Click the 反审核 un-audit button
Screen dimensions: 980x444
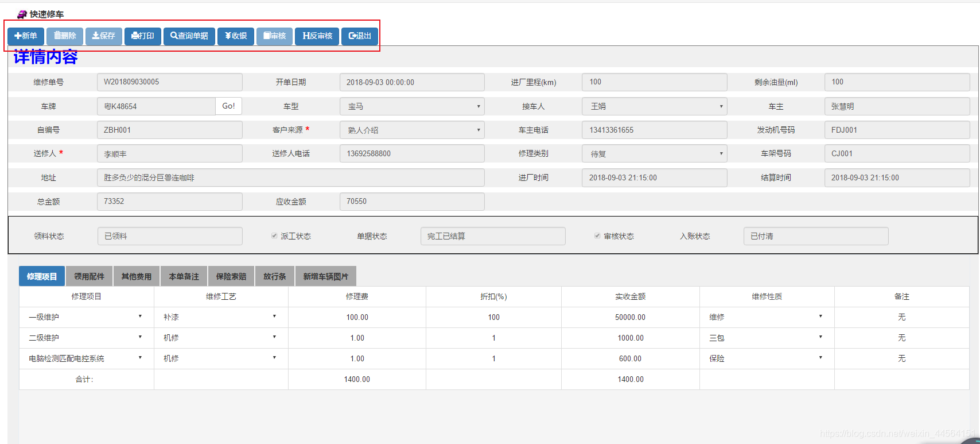click(x=317, y=36)
